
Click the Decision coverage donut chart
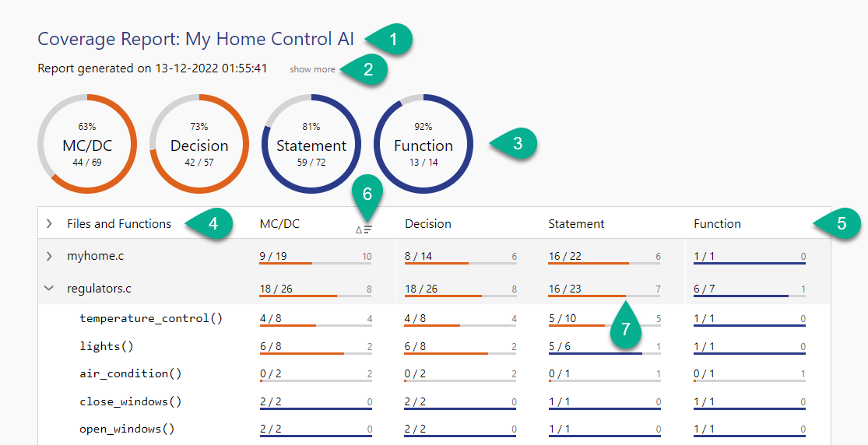199,144
